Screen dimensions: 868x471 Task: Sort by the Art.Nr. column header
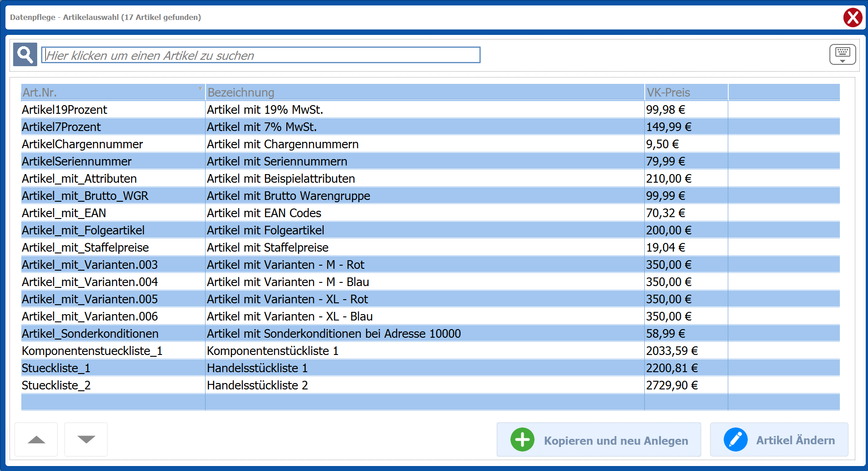pyautogui.click(x=112, y=92)
